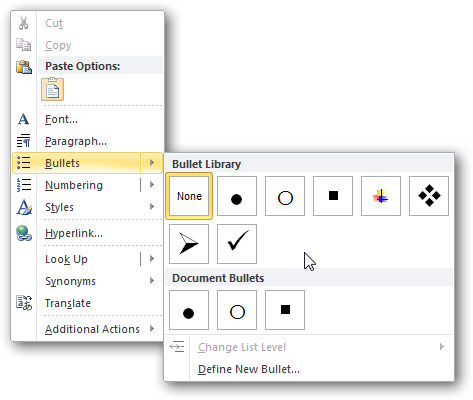Choose hollow circle under Document Bullets
473x400 pixels.
237,310
